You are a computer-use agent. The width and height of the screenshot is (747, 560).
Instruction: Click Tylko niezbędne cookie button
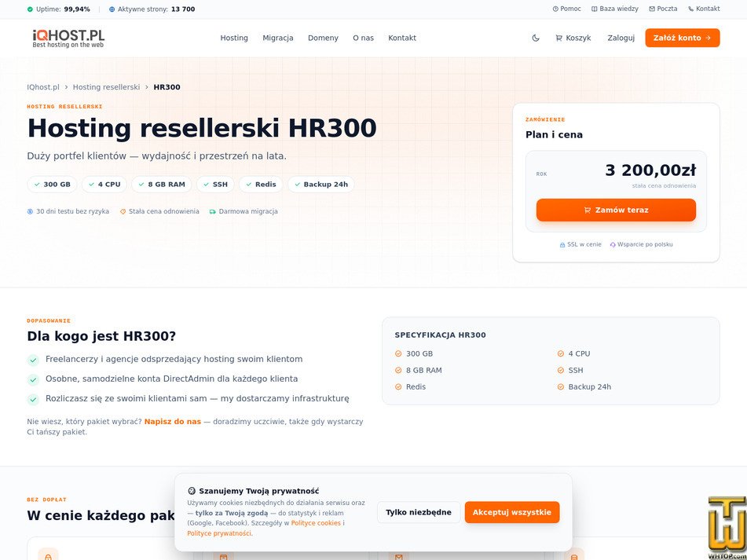pos(419,512)
